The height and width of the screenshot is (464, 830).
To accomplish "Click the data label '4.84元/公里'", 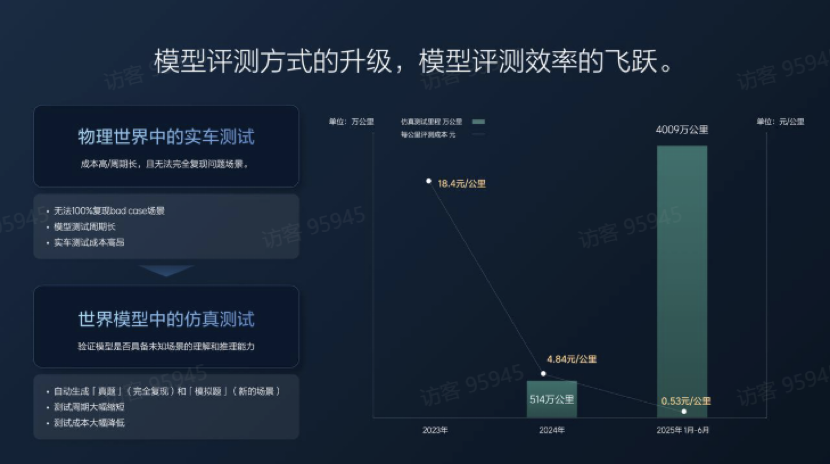I will 572,359.
